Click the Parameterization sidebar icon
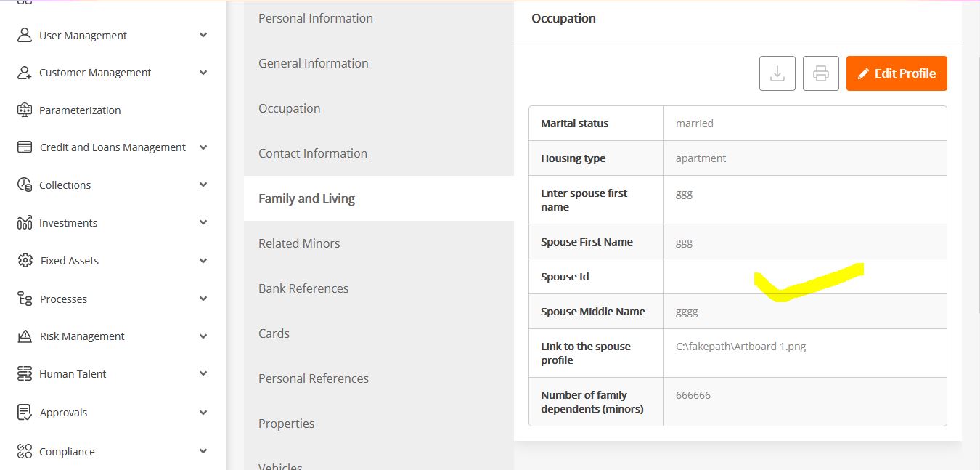Image resolution: width=980 pixels, height=470 pixels. click(25, 110)
